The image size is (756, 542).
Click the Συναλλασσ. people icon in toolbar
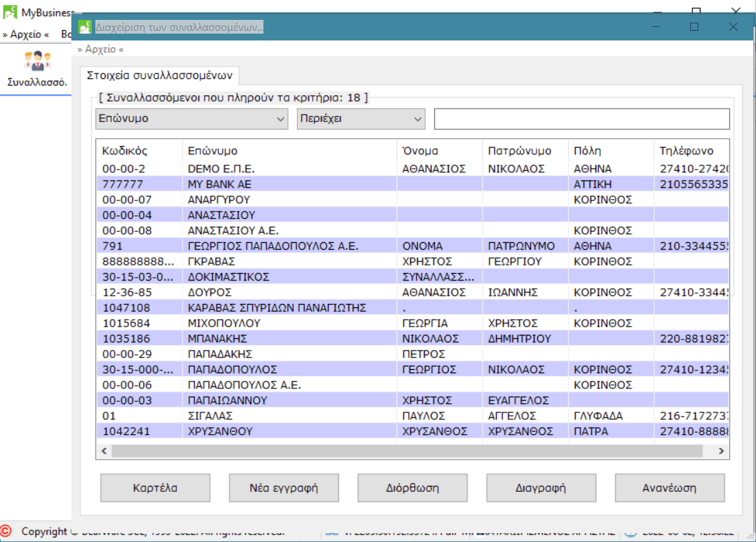pyautogui.click(x=36, y=61)
